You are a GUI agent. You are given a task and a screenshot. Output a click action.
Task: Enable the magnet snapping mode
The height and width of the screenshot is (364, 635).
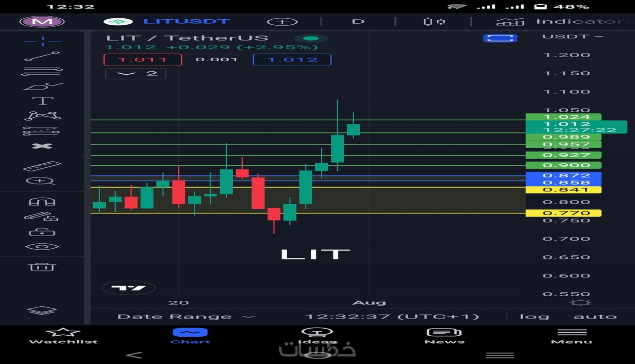pyautogui.click(x=43, y=201)
